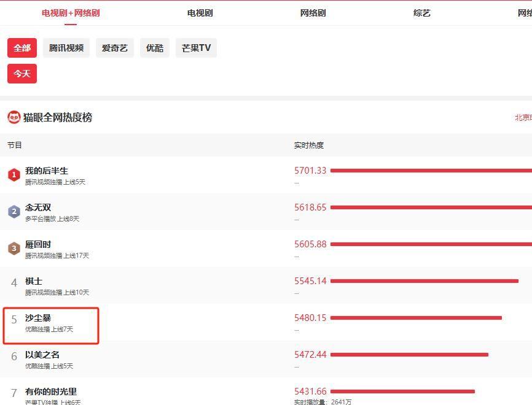Filter by 爱奇艺 platform

point(115,48)
